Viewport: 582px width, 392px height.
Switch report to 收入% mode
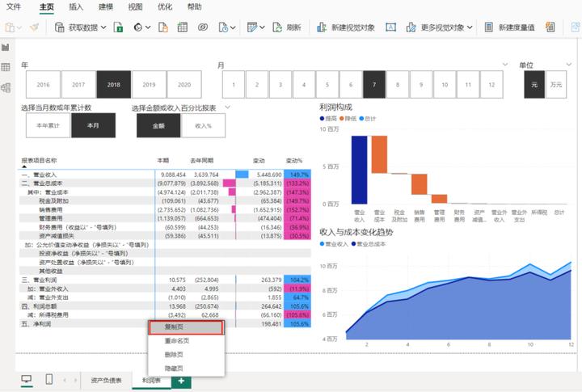(x=203, y=126)
